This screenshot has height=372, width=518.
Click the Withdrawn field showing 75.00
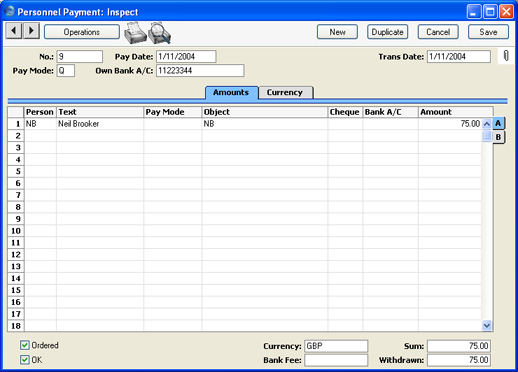(x=459, y=360)
